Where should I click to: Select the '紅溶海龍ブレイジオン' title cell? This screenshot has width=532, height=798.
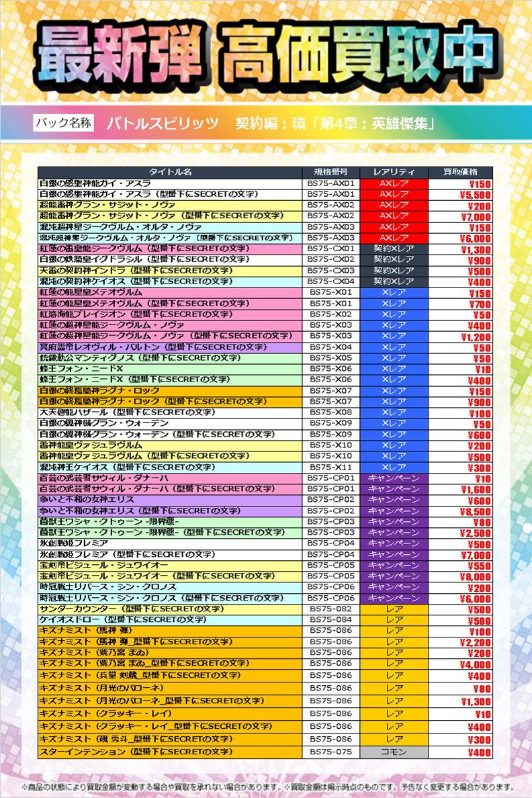tap(169, 314)
